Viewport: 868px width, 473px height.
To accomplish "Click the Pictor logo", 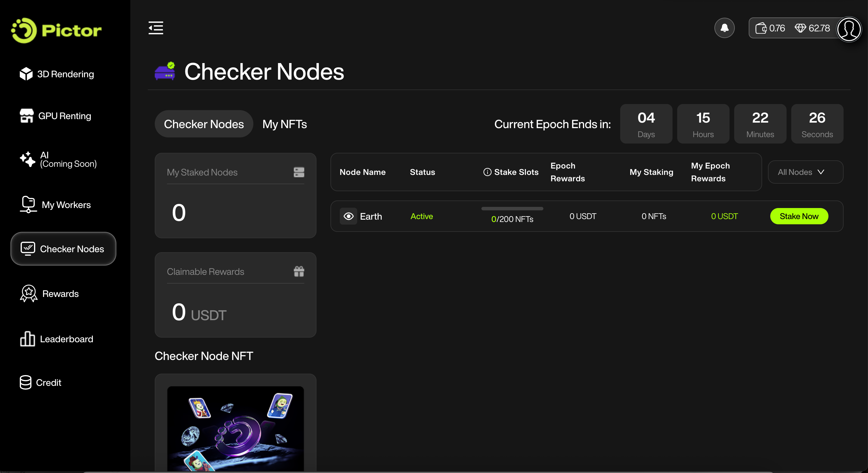I will click(x=56, y=30).
